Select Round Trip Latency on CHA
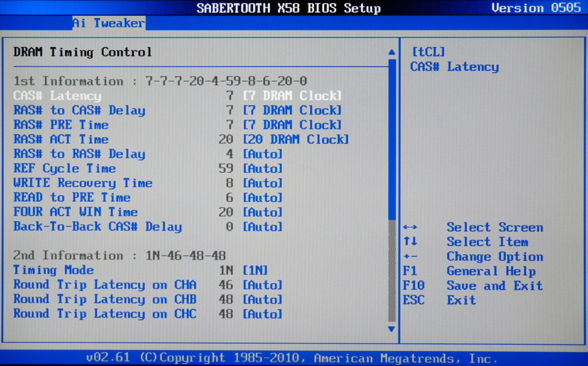This screenshot has width=588, height=366. pos(105,285)
